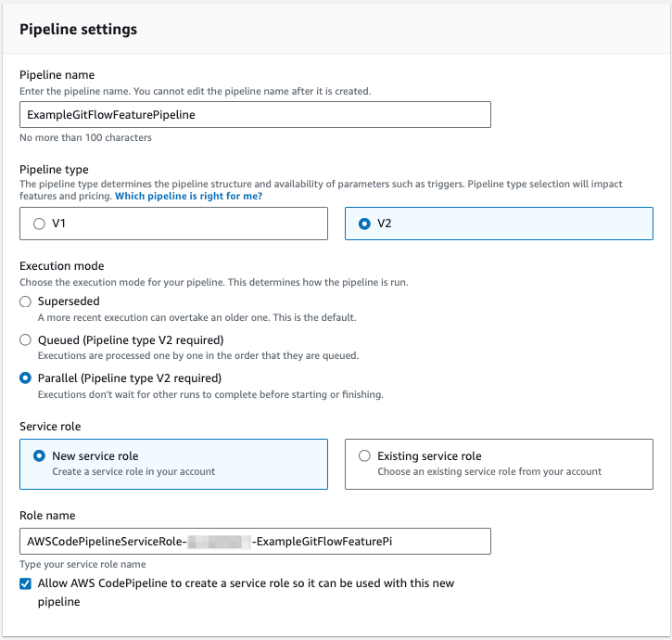Click the 'Service role' section label
This screenshot has width=672, height=640.
pos(52,425)
